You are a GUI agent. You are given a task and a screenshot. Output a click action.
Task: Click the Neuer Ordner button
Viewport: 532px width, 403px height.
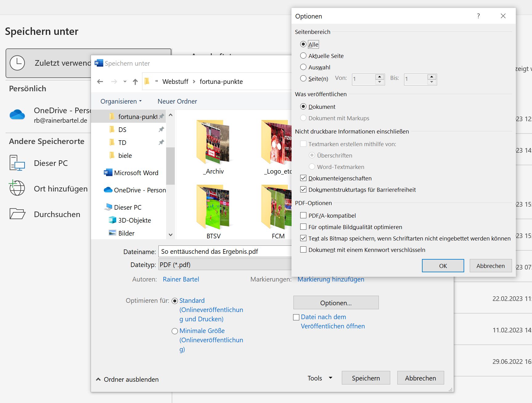pyautogui.click(x=177, y=101)
